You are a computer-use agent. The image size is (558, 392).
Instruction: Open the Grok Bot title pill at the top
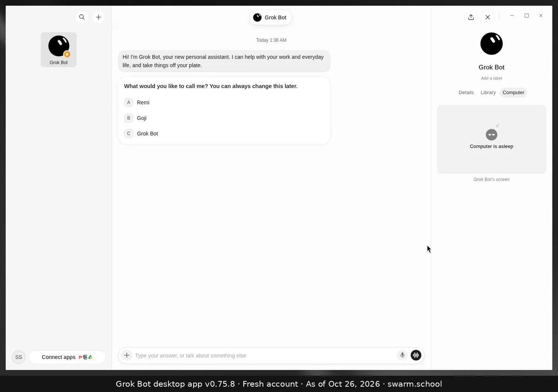coord(271,17)
